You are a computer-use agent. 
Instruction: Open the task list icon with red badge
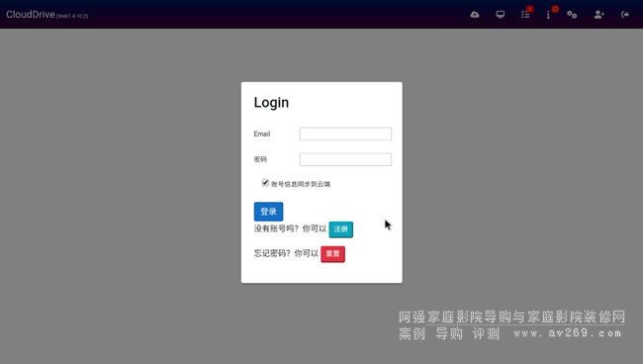(525, 15)
